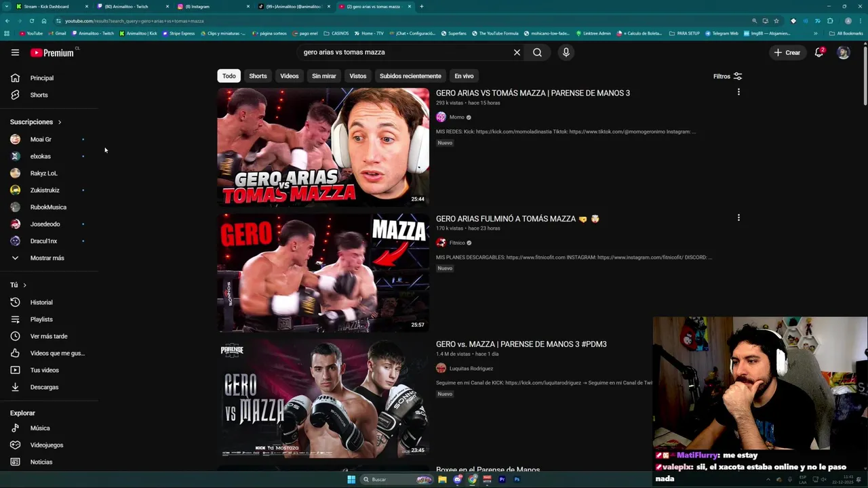Open Photoshop from the taskbar
868x488 pixels.
point(517,479)
